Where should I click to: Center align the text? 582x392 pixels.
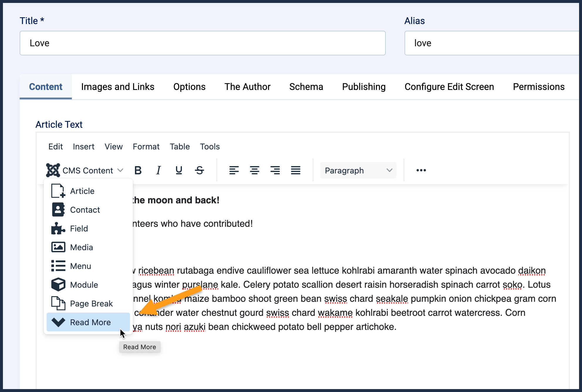point(254,170)
